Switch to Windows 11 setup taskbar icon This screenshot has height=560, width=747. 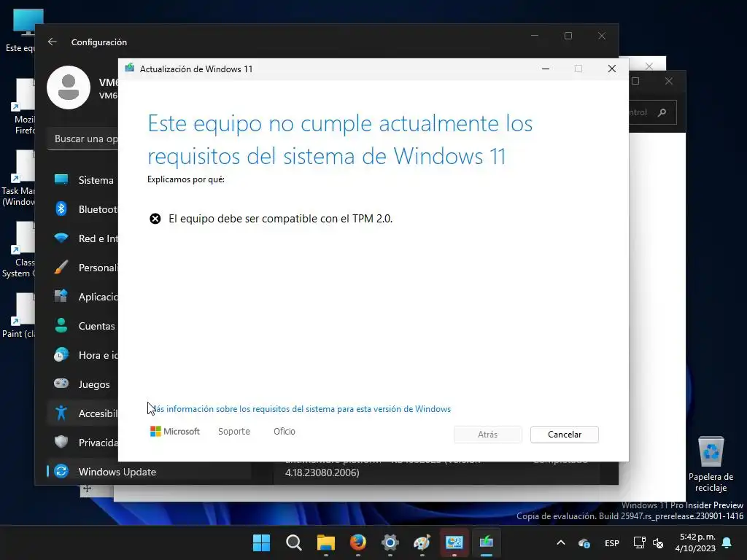(x=487, y=542)
